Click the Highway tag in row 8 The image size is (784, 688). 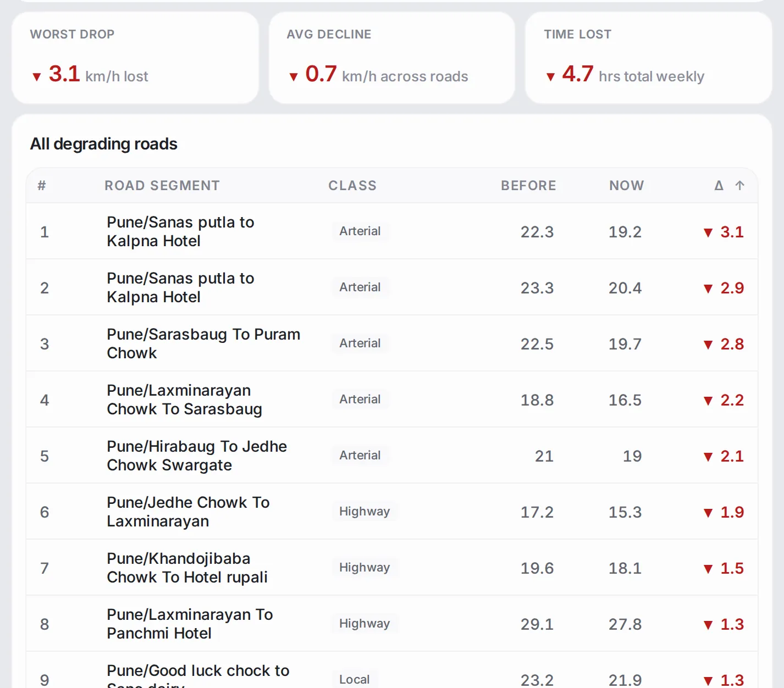(365, 624)
